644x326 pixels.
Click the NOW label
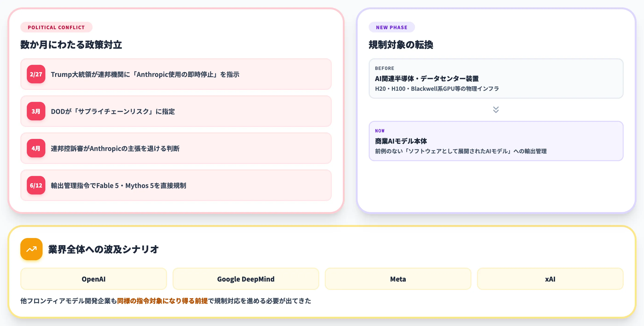pyautogui.click(x=380, y=131)
